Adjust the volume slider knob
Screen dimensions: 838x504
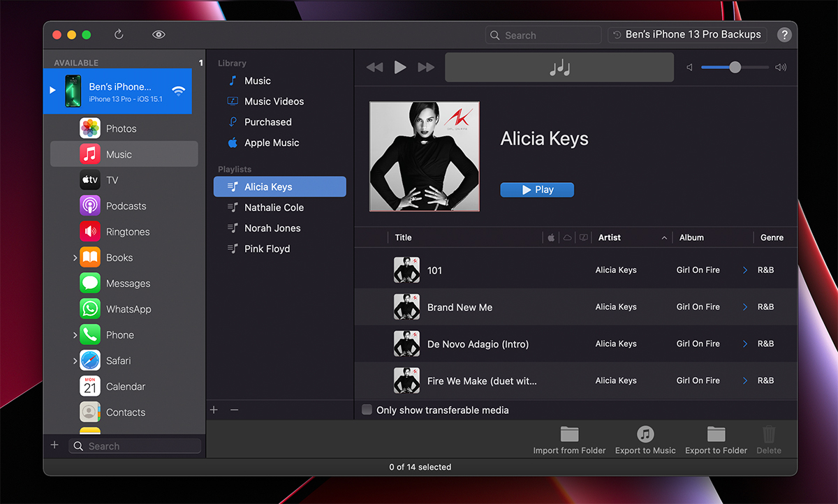coord(735,67)
